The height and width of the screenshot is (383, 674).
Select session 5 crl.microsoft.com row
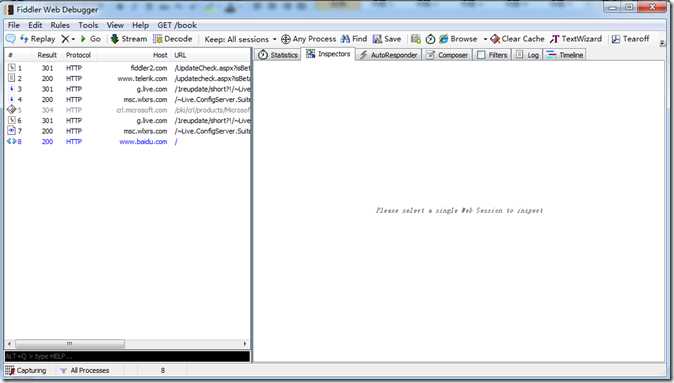[128, 110]
